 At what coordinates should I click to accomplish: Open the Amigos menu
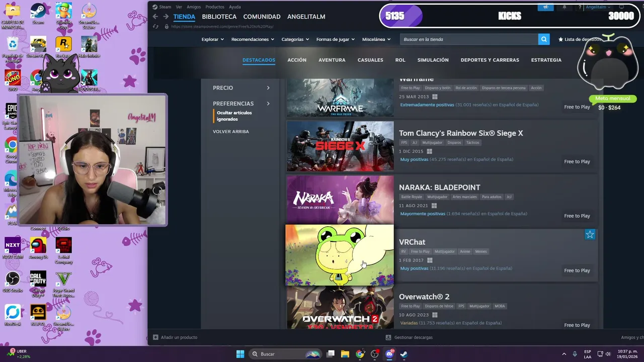[194, 7]
